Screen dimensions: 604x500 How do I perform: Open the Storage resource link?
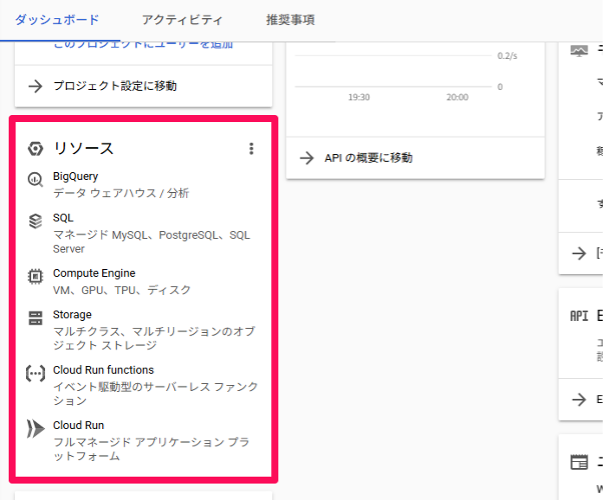point(72,315)
